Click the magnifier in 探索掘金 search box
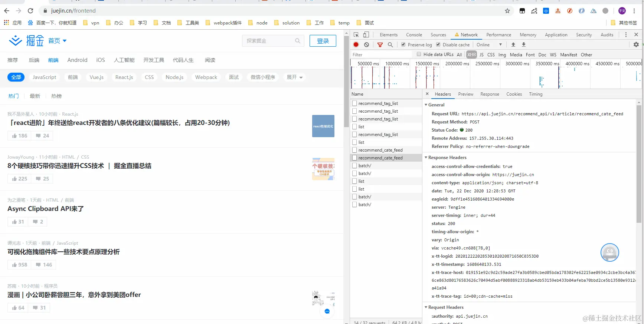The height and width of the screenshot is (324, 644). tap(298, 41)
